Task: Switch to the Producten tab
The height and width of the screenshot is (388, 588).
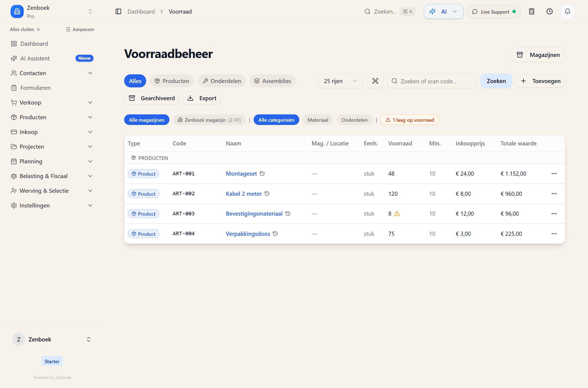Action: click(172, 81)
